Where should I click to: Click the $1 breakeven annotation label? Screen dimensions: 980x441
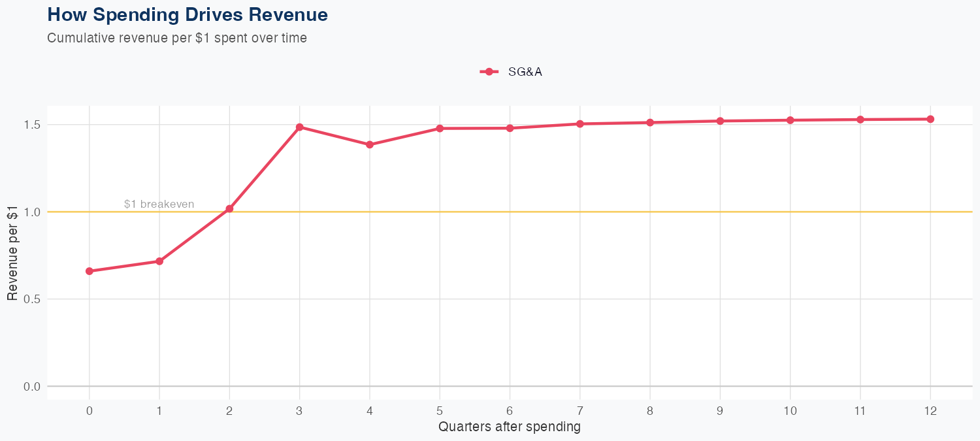click(159, 204)
